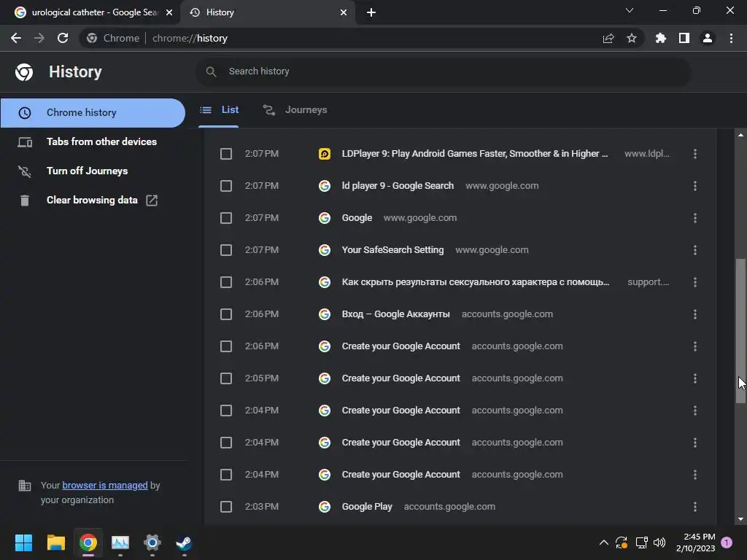
Task: Click the LDPlayer favicon in the first row
Action: point(325,154)
